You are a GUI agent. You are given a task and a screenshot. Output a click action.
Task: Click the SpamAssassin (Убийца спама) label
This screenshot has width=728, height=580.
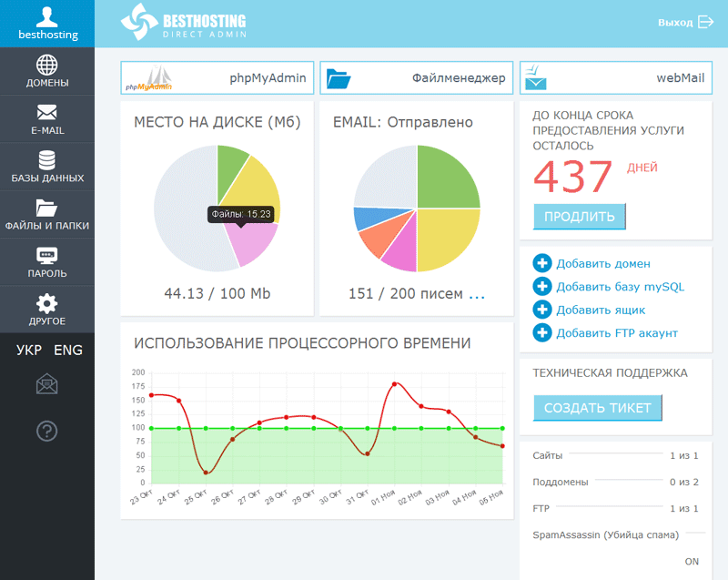605,535
